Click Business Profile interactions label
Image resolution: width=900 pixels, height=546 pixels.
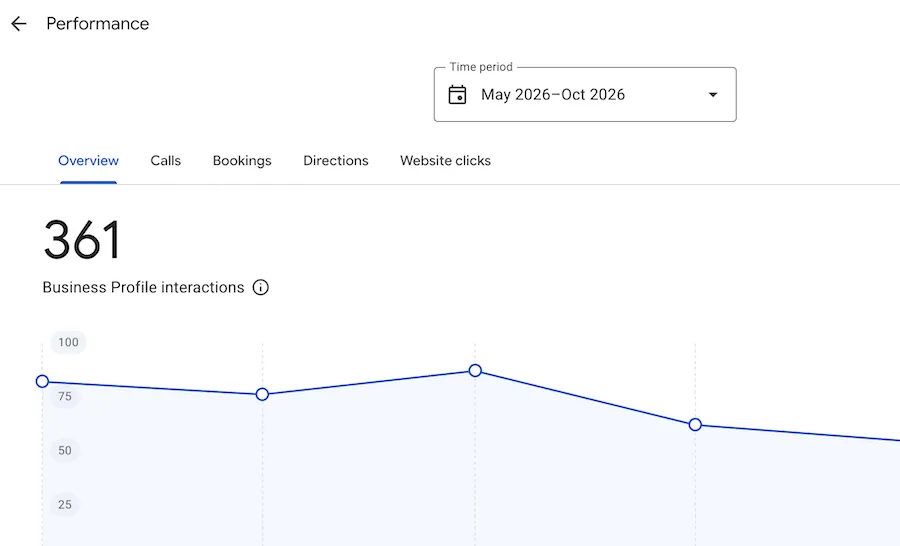click(x=143, y=287)
